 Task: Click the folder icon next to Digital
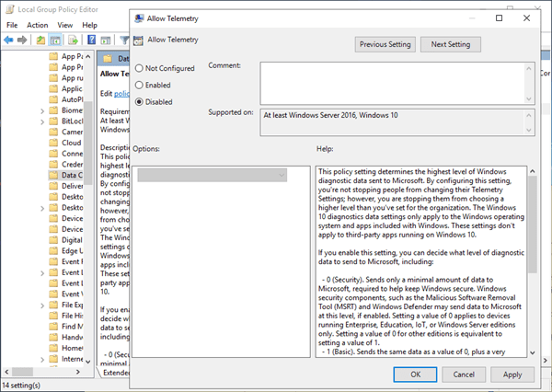click(x=53, y=240)
